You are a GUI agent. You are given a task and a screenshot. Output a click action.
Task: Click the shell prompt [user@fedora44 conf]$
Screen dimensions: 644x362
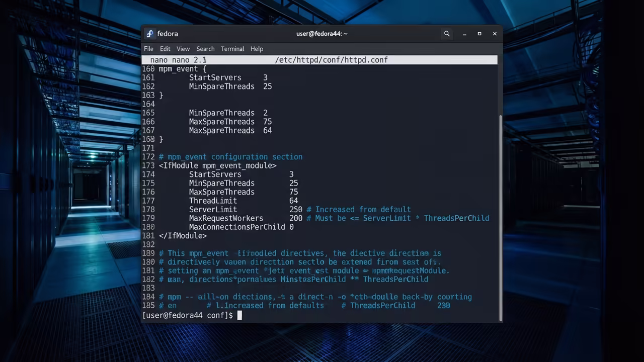[188, 315]
